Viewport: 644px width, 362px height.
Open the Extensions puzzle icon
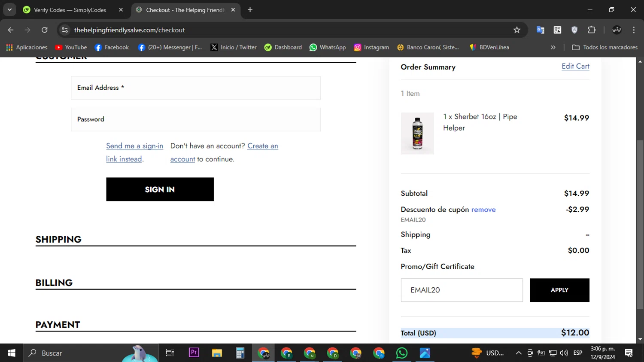pyautogui.click(x=592, y=30)
